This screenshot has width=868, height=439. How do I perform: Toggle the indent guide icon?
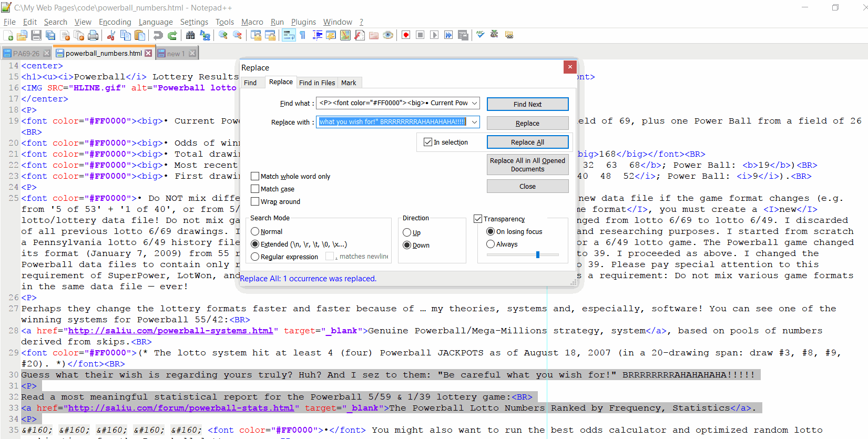(318, 35)
